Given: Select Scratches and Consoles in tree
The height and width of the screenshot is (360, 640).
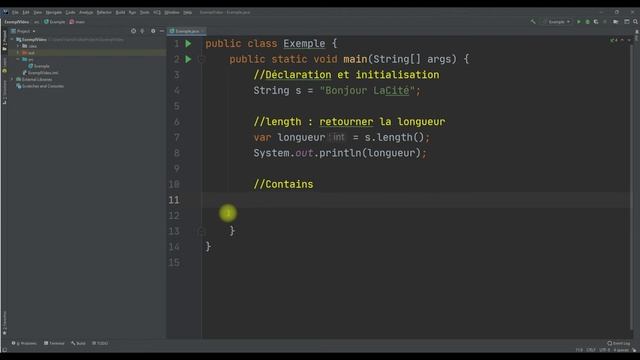Looking at the screenshot, I should click(x=40, y=86).
